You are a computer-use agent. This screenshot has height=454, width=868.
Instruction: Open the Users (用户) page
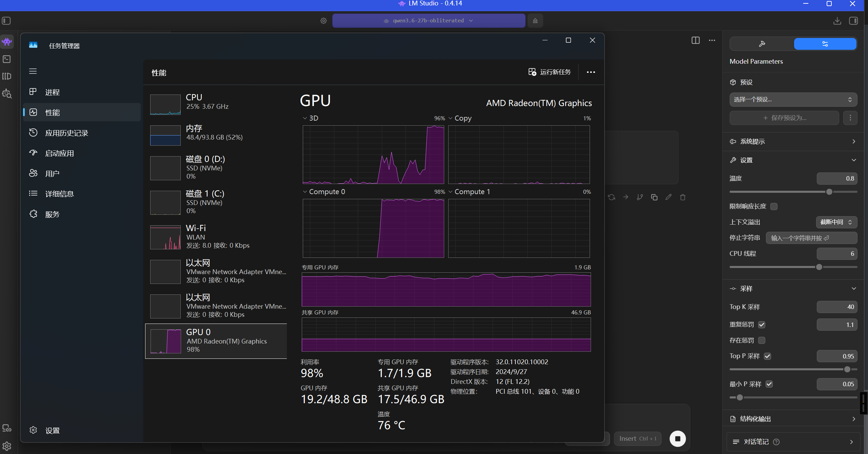coord(82,173)
